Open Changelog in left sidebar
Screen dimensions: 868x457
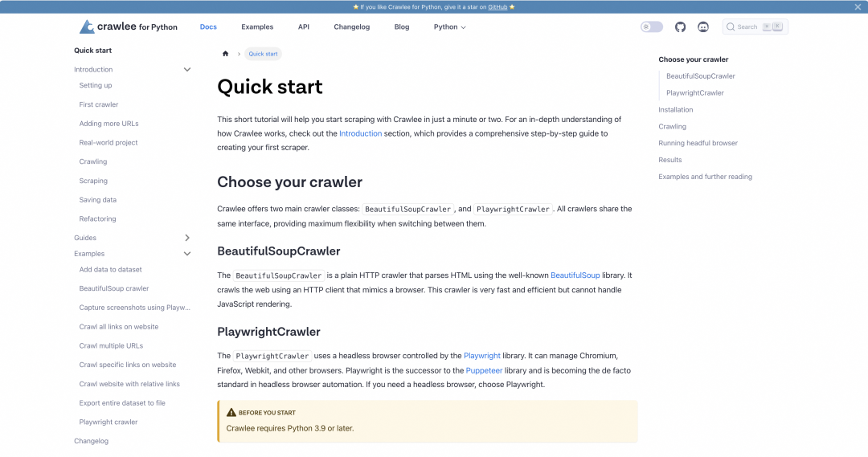pos(92,441)
